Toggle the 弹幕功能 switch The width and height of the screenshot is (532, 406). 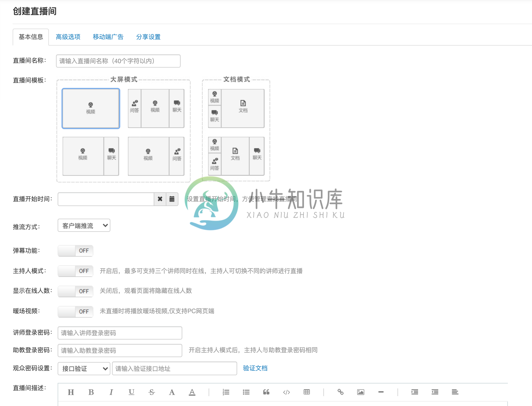coord(75,251)
